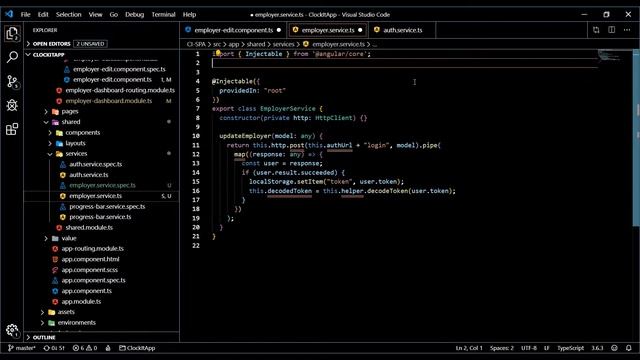Viewport: 640px width, 360px height.
Task: Expand the Open Editors section
Action: [x=51, y=44]
